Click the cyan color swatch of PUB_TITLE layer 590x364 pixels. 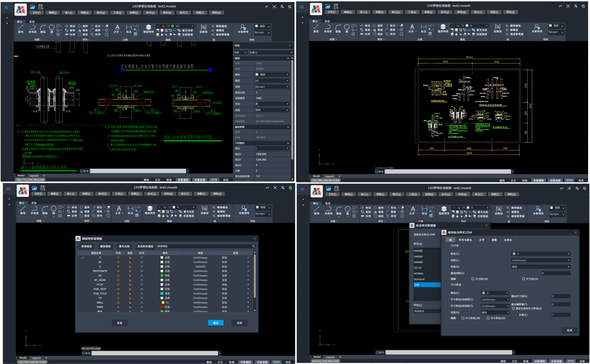click(162, 294)
